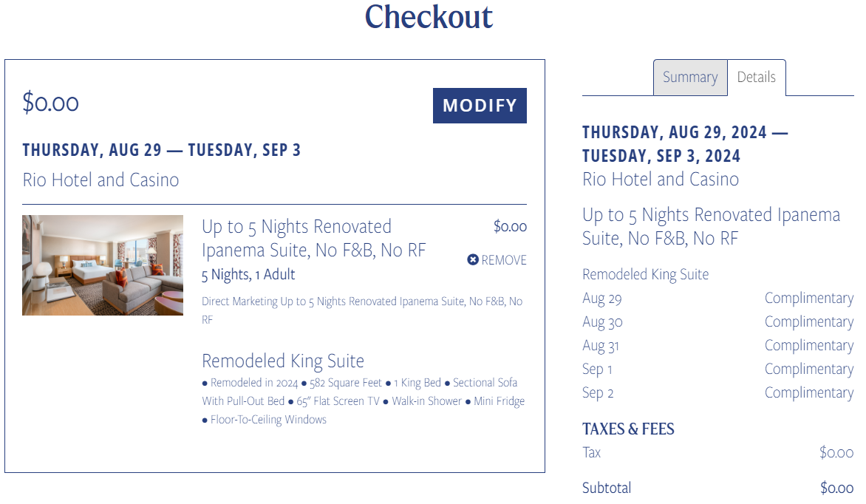Click the REMOVE link text
The width and height of the screenshot is (866, 504).
point(504,259)
